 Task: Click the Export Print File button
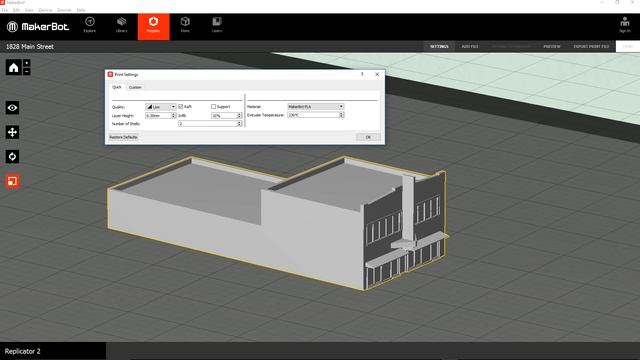pos(591,47)
